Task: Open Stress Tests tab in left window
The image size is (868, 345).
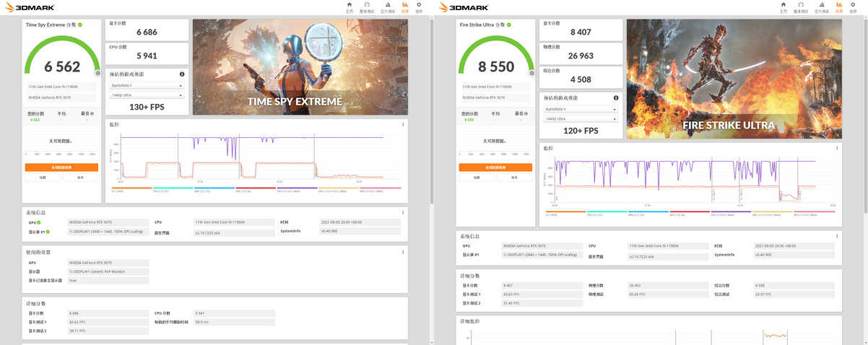Action: (387, 7)
